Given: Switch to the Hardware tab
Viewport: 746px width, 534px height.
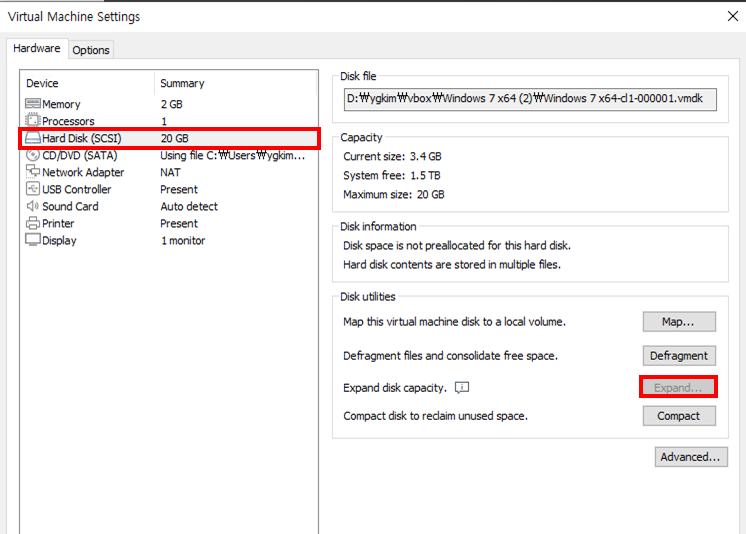Looking at the screenshot, I should tap(37, 49).
